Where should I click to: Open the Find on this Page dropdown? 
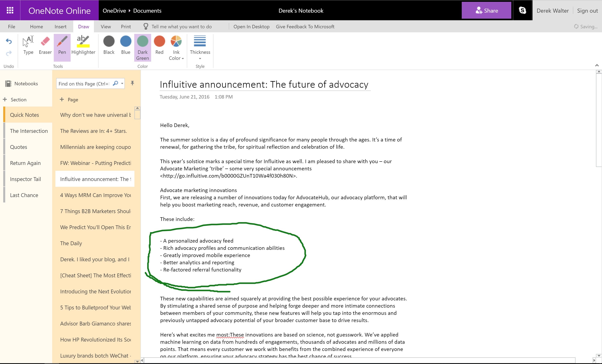[123, 83]
